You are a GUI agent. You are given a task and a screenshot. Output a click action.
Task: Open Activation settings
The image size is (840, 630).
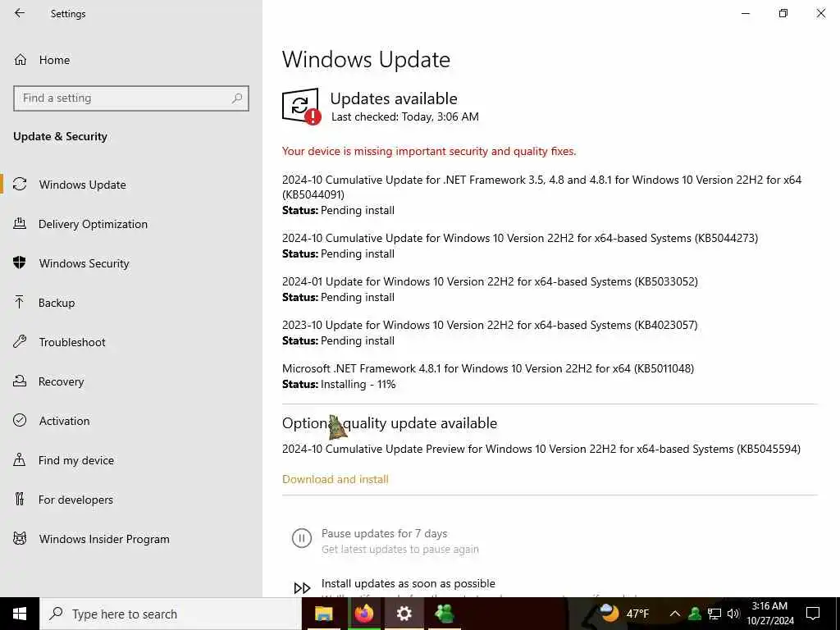pyautogui.click(x=64, y=421)
